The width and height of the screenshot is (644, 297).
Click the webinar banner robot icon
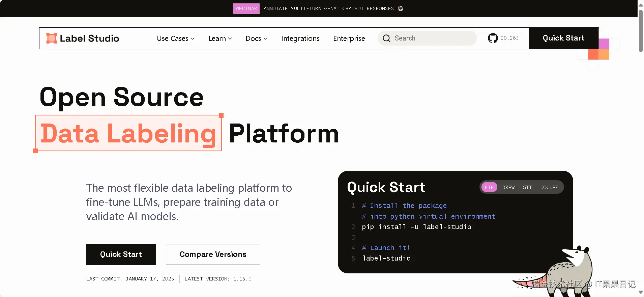click(401, 8)
